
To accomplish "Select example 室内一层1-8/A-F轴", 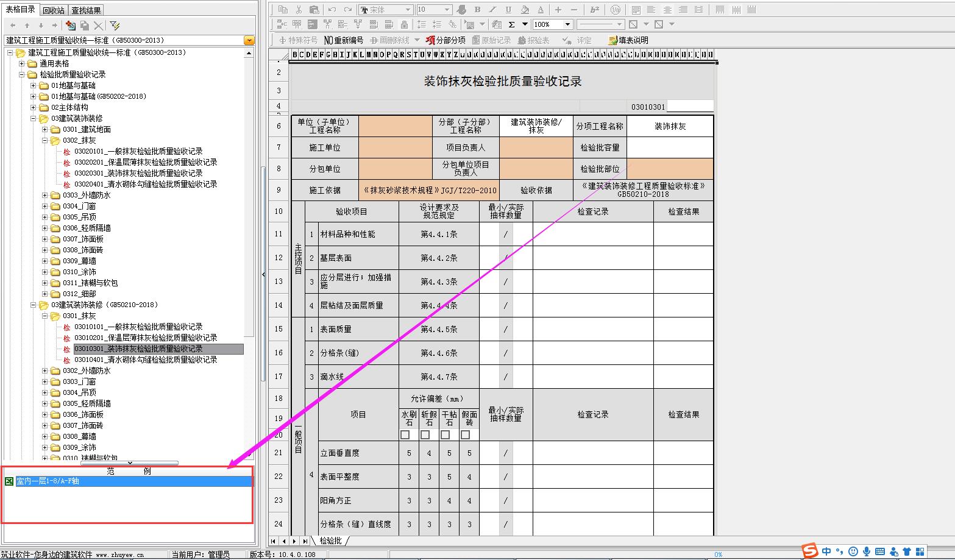I will (x=48, y=481).
